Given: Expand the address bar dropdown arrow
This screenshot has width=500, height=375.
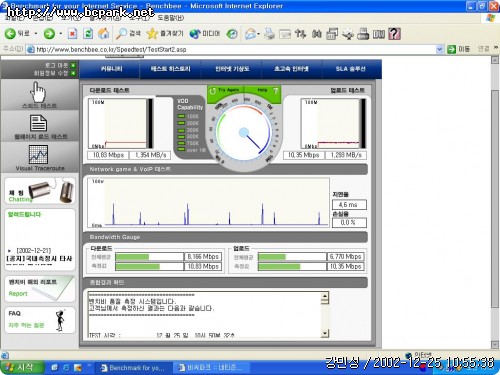Looking at the screenshot, I should click(439, 49).
